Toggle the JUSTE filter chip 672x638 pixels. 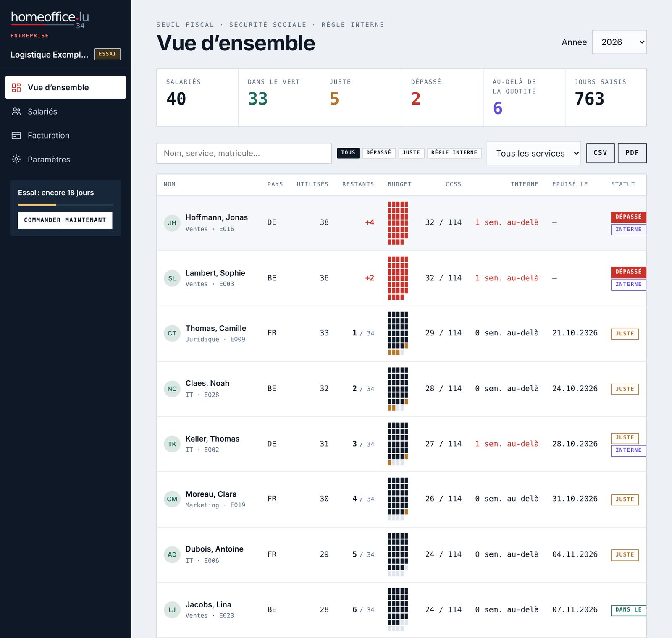pos(411,153)
